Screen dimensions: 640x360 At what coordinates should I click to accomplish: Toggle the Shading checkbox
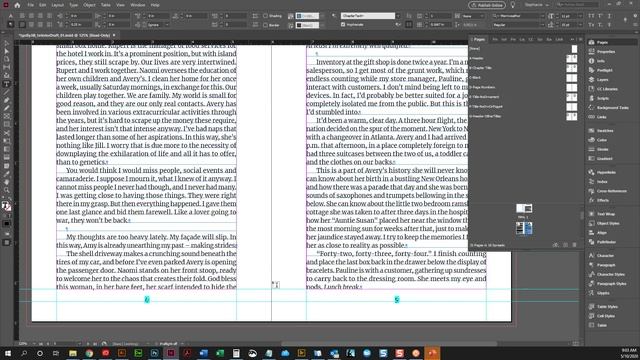point(265,16)
